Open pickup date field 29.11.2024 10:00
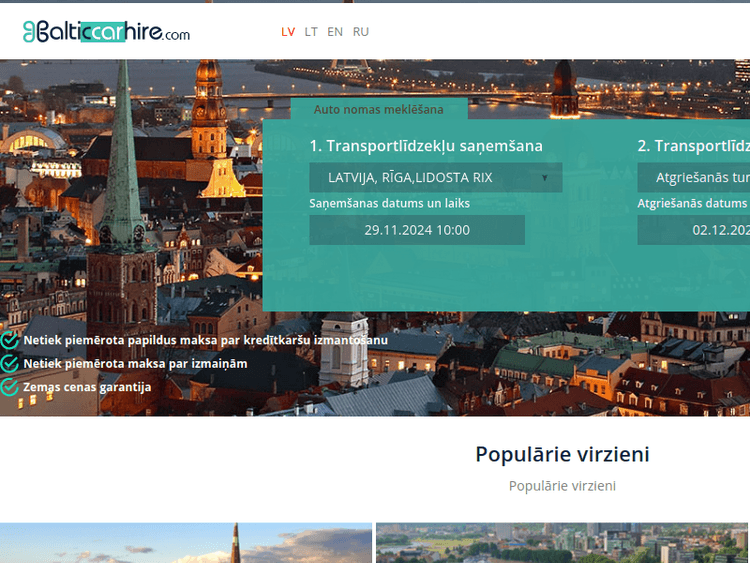 (417, 230)
